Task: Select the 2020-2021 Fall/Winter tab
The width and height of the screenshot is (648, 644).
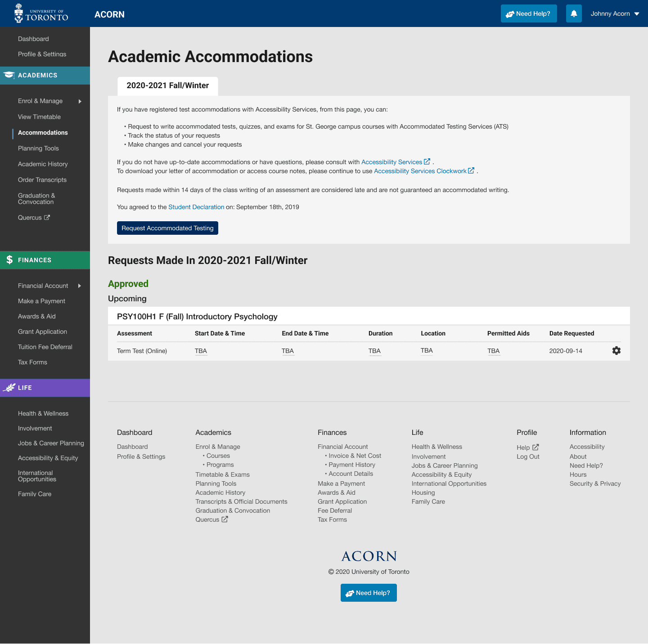Action: 168,86
